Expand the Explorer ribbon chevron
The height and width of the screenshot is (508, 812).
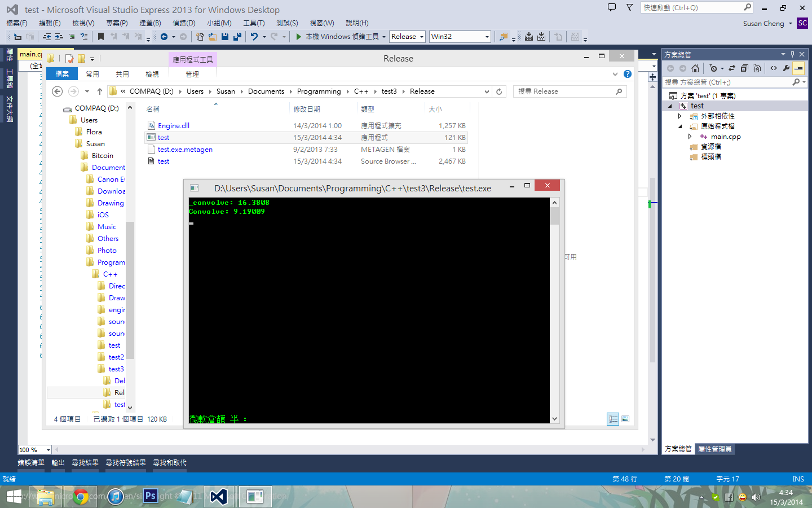615,74
